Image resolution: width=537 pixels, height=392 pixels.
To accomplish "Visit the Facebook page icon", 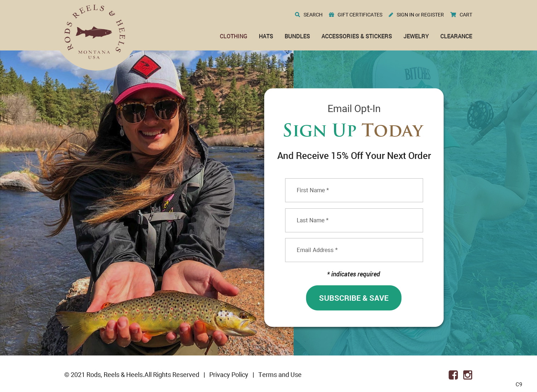I will click(x=453, y=375).
